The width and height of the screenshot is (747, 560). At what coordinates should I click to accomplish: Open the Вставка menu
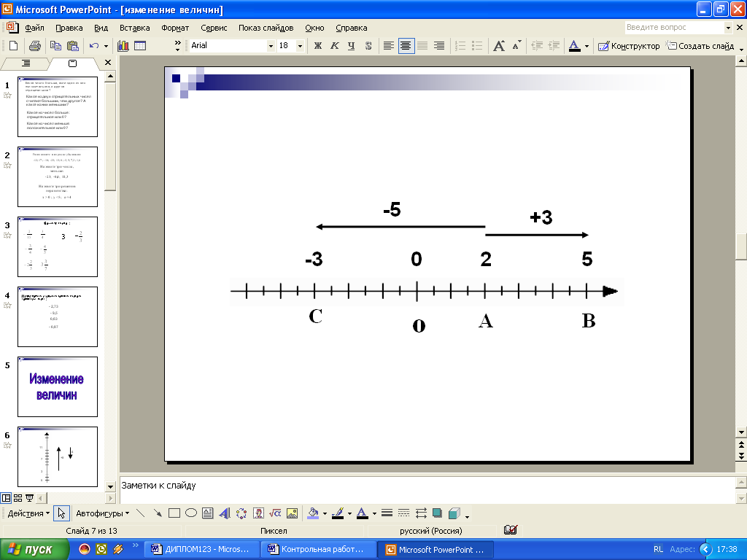tap(134, 28)
